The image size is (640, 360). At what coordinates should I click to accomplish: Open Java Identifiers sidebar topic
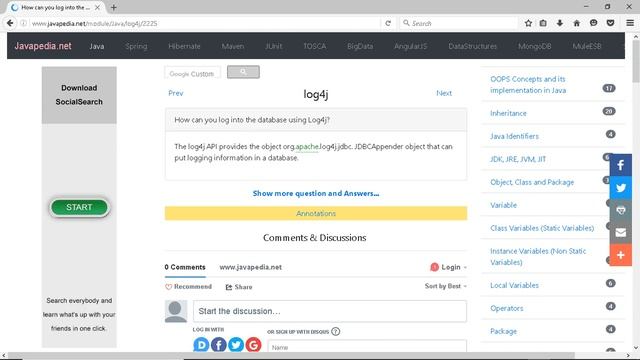coord(514,136)
